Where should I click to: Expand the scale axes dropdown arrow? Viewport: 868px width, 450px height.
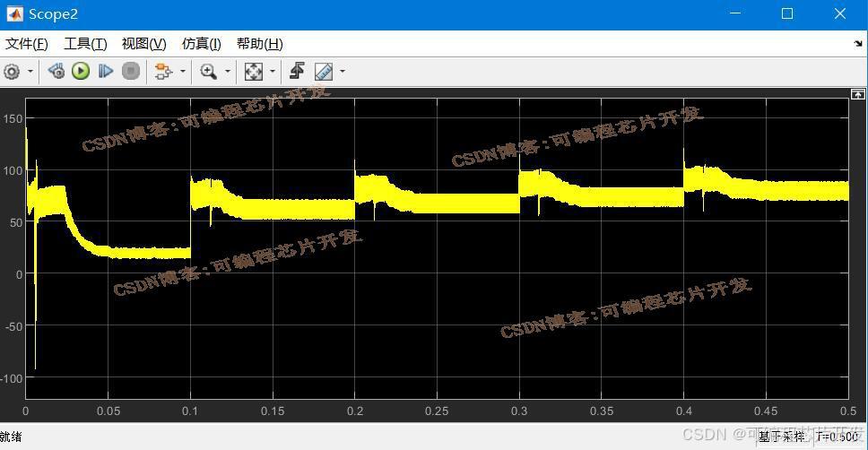273,72
